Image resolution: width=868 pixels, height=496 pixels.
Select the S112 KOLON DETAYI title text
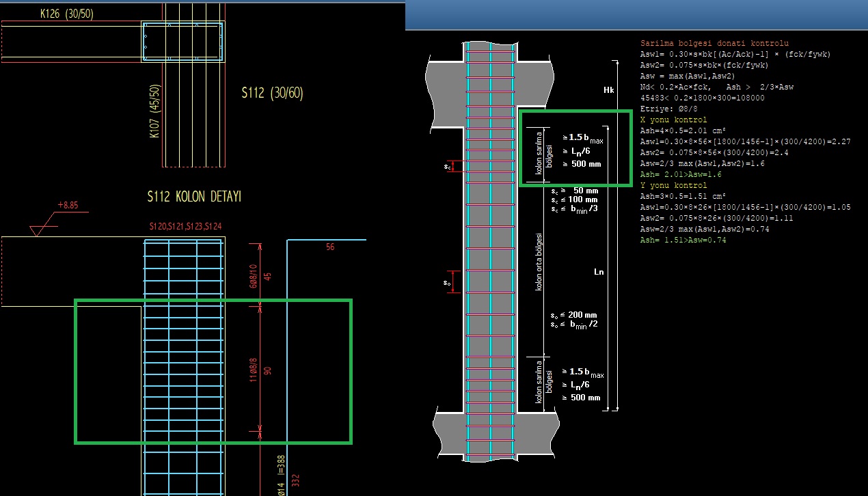pos(194,197)
